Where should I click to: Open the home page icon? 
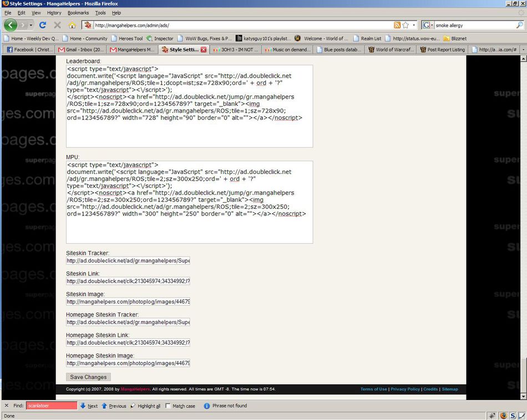[72, 25]
